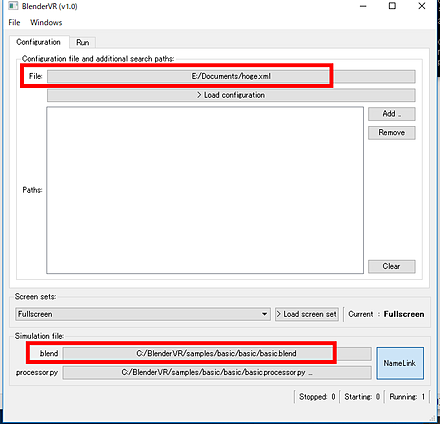Toggle the NameLink button
Viewport: 440px width, 424px height.
coord(400,363)
